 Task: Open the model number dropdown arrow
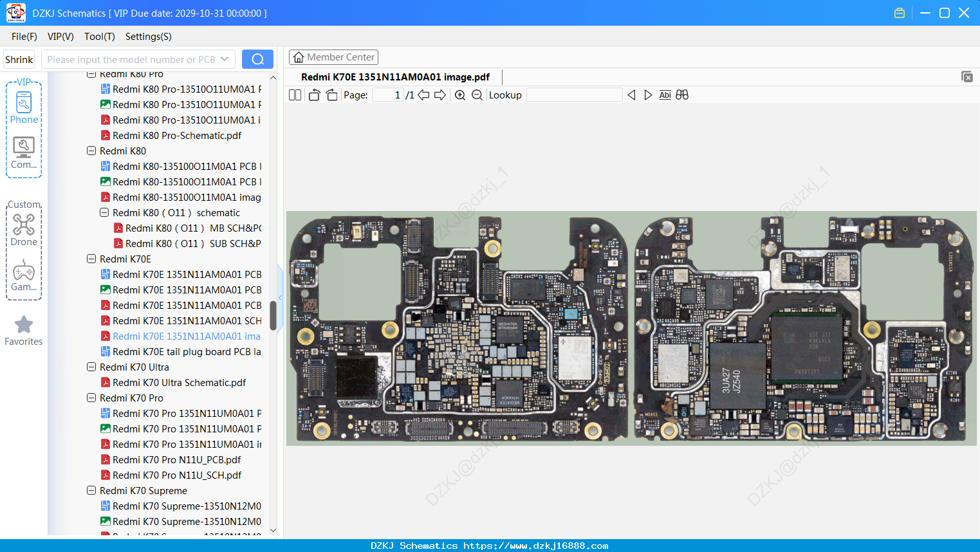coord(225,59)
